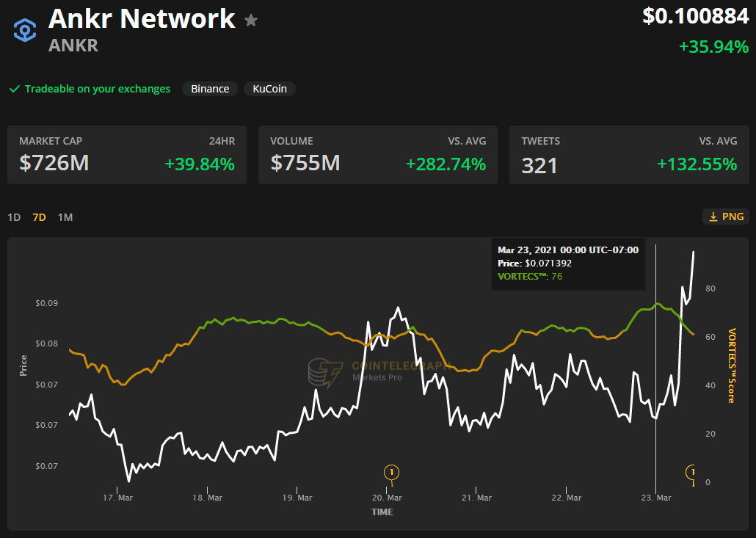Screen dimensions: 756x538
Task: Click the Tradeable on your exchanges label
Action: 98,89
